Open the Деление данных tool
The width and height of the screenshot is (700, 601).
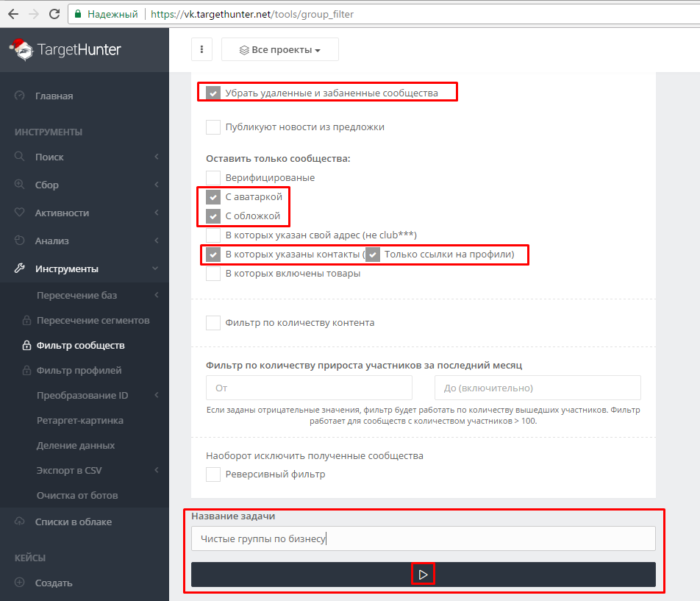tap(76, 445)
